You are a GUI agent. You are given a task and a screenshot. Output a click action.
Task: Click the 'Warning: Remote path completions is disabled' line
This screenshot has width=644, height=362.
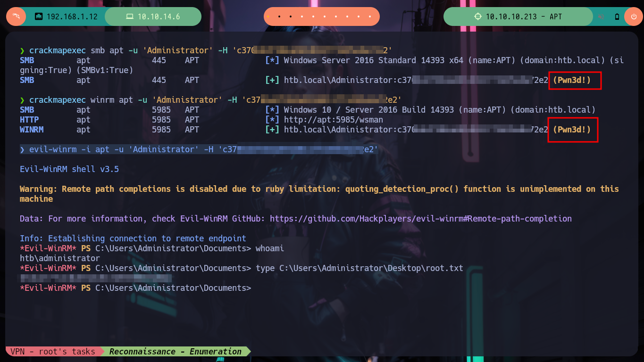(319, 194)
